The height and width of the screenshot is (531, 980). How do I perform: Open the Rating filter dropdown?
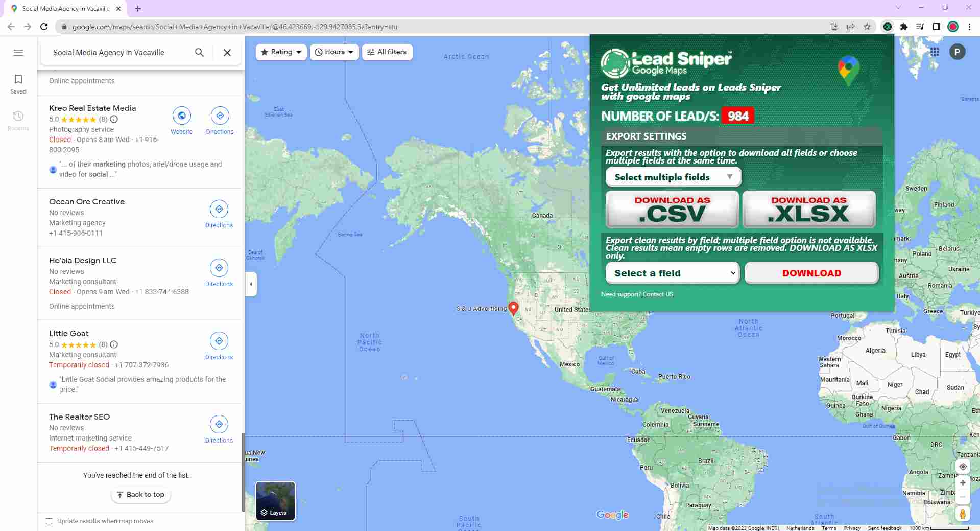coord(281,52)
